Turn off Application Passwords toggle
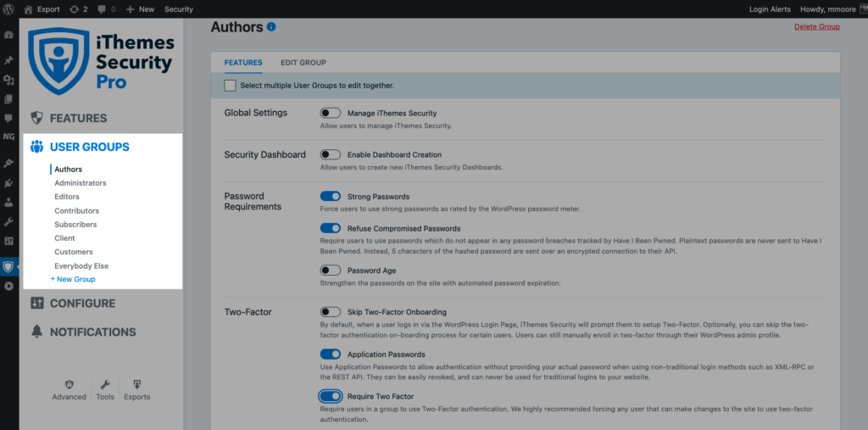This screenshot has height=430, width=868. 331,354
